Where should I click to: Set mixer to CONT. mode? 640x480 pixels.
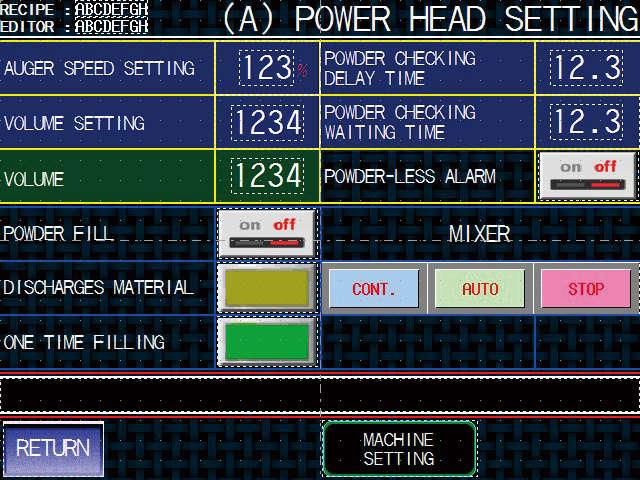(374, 289)
